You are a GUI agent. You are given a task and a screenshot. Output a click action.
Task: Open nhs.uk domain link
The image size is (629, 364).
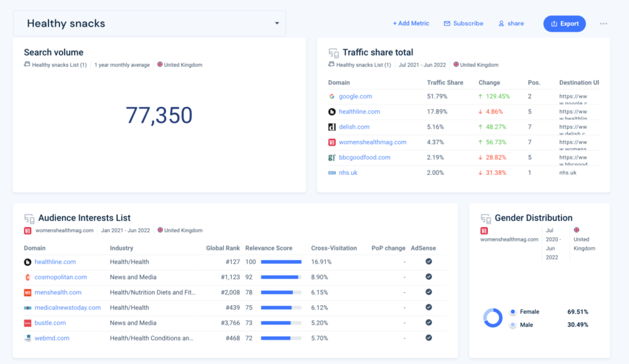[348, 172]
